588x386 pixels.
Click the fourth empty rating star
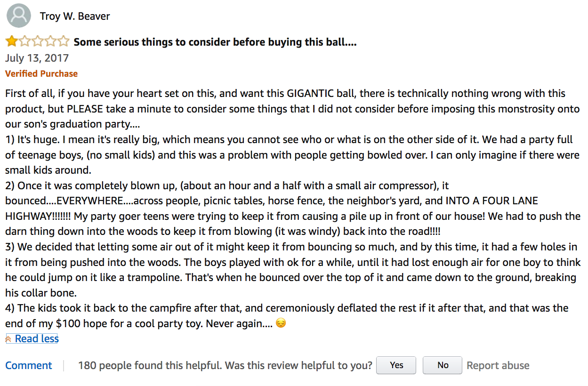click(x=50, y=42)
